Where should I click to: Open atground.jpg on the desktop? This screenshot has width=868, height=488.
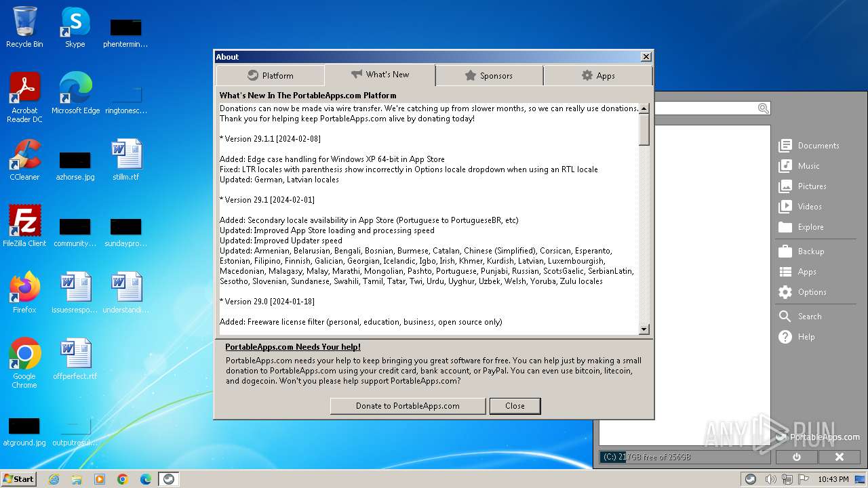pos(24,431)
